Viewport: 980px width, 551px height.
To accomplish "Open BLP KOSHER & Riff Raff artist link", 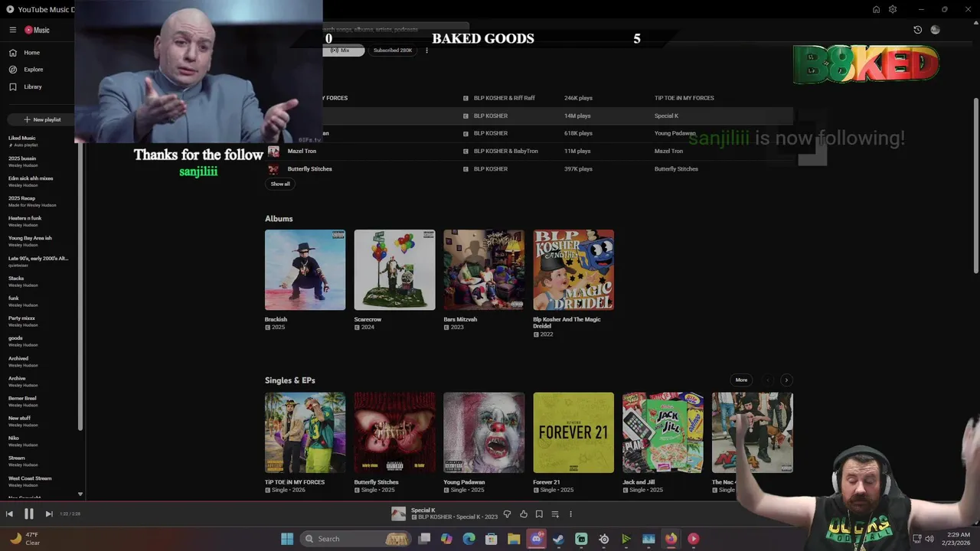I will pyautogui.click(x=504, y=98).
